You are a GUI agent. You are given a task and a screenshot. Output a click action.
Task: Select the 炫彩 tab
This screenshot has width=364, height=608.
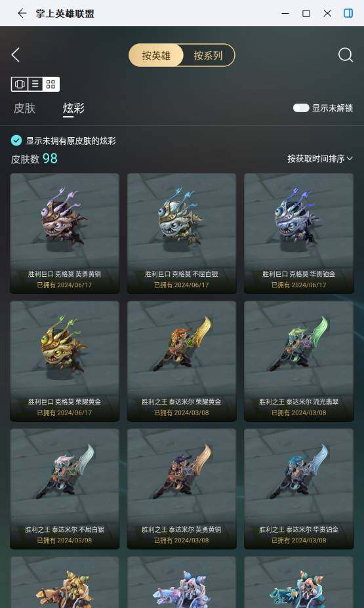pos(73,108)
